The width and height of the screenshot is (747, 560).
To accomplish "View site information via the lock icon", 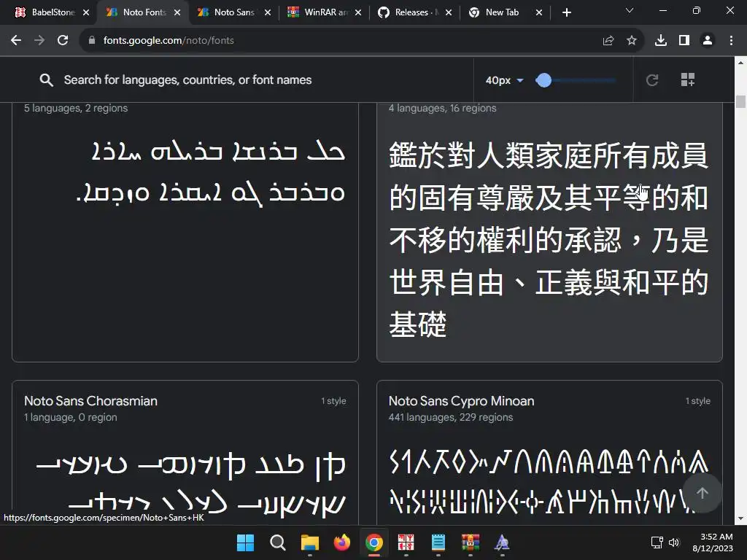I will tap(92, 41).
